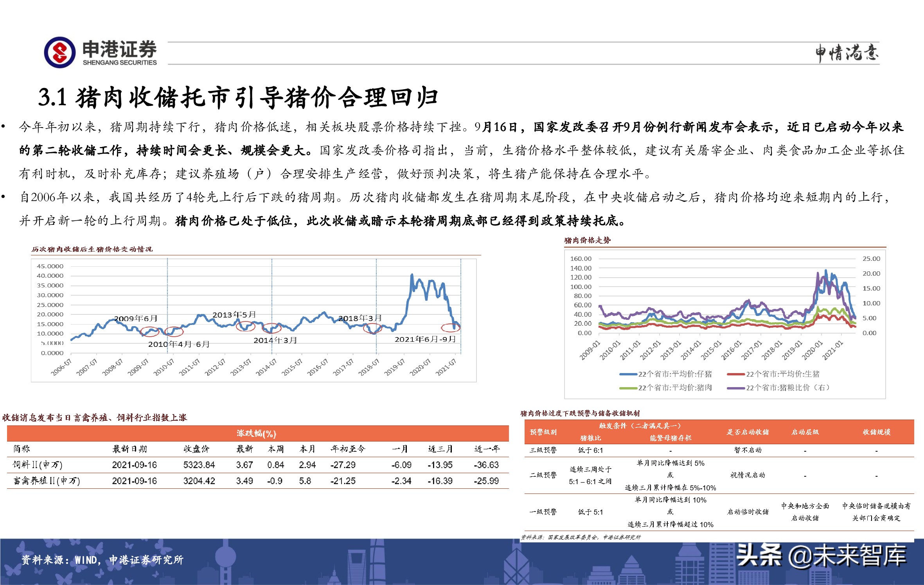Click the '视情况启动' cell

point(748,475)
